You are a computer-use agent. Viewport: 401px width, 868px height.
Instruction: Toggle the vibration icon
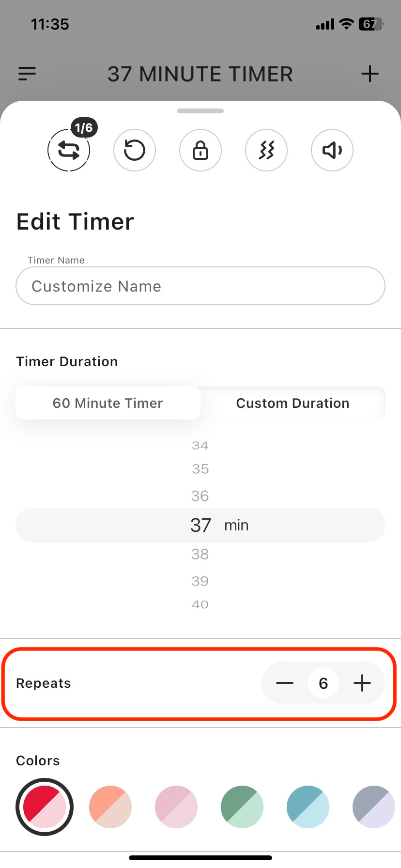click(x=266, y=150)
